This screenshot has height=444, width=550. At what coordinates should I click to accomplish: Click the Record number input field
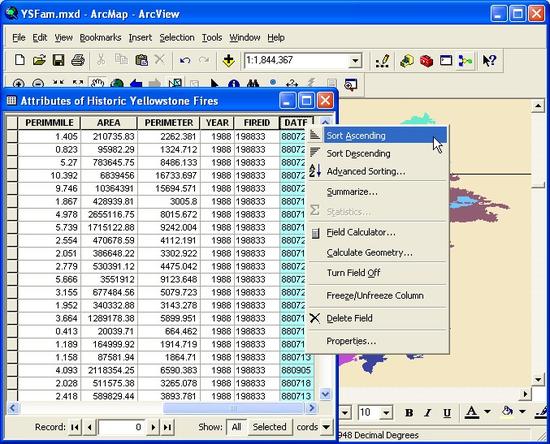tap(121, 427)
